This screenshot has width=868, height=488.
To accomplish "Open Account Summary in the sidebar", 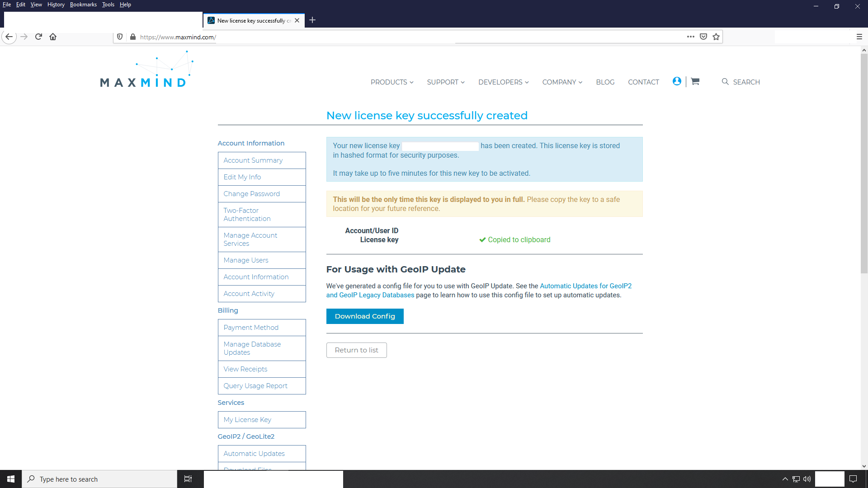I will (262, 160).
